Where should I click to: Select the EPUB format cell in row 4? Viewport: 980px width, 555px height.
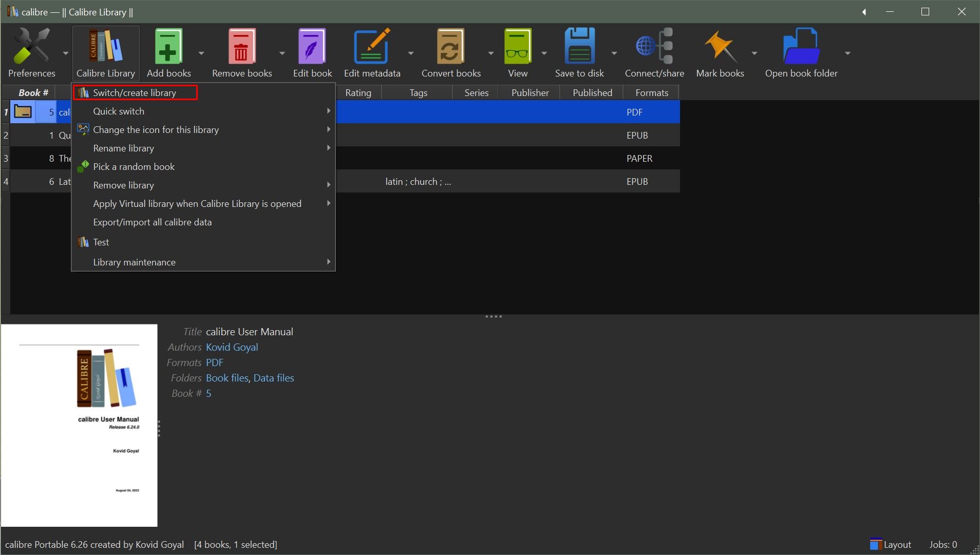coord(651,181)
